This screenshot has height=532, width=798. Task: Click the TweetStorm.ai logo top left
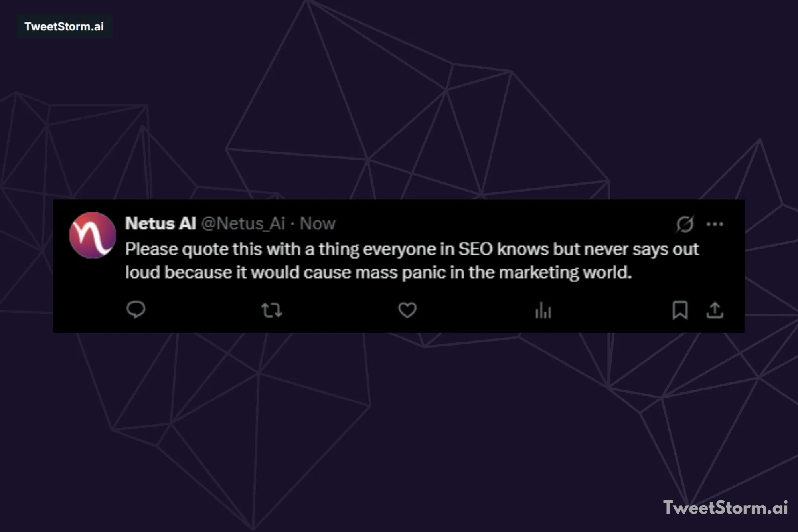[x=64, y=26]
